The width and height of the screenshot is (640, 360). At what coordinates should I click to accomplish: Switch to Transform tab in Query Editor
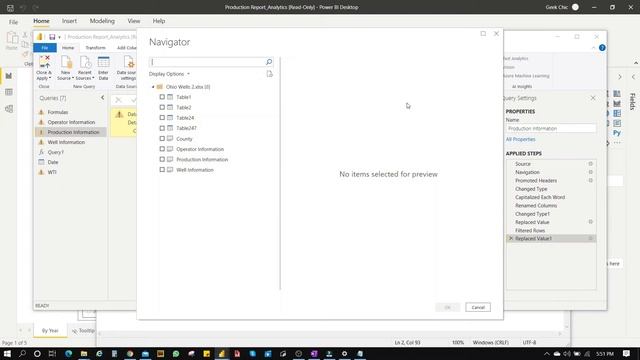click(x=95, y=48)
